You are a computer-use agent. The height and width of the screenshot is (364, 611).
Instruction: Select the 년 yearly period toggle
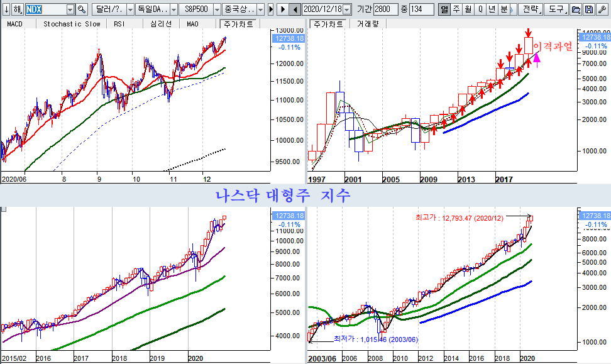(492, 9)
